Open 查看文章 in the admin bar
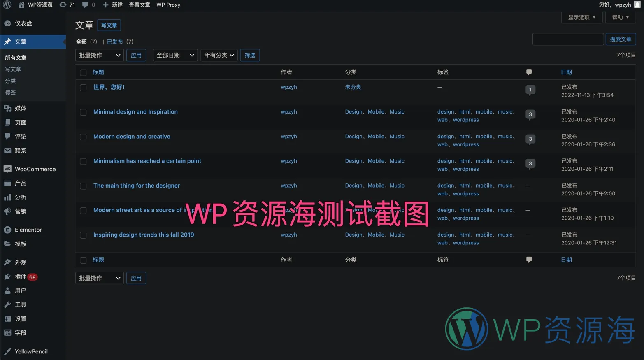 [x=139, y=5]
